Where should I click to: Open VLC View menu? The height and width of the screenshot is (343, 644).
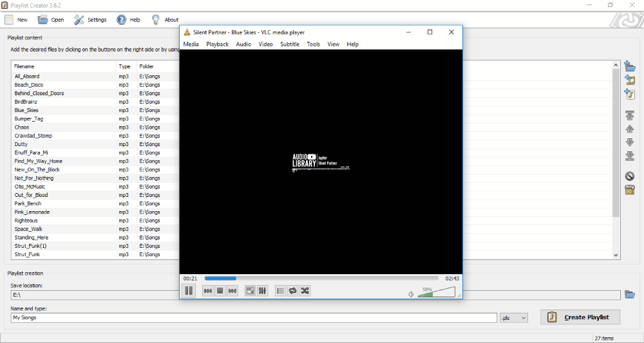click(x=333, y=44)
